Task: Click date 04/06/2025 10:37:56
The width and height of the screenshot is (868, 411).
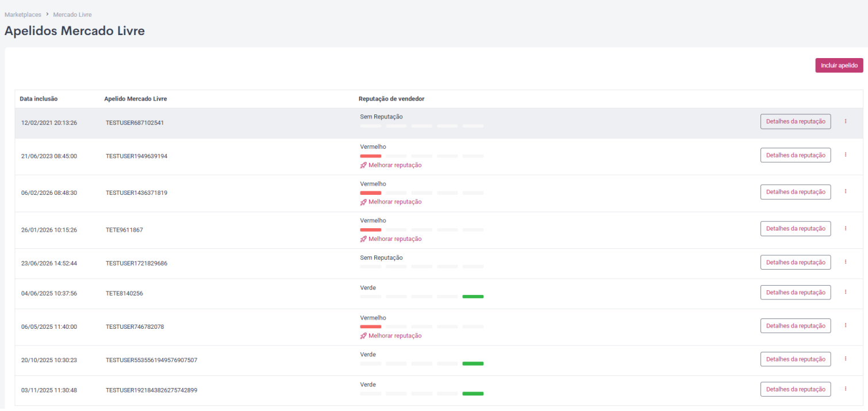Action: (49, 294)
